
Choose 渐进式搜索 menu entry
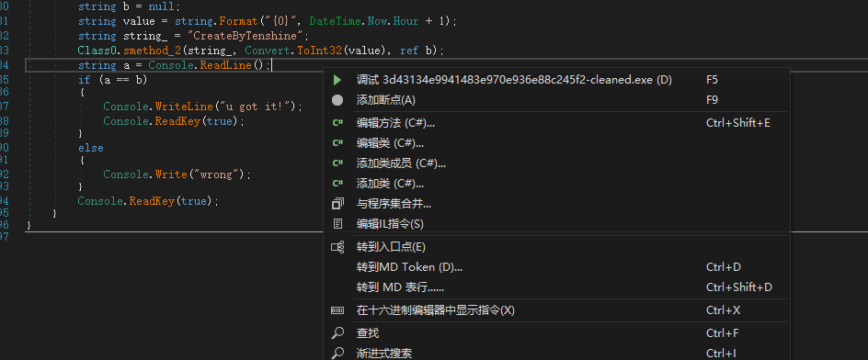556,353
